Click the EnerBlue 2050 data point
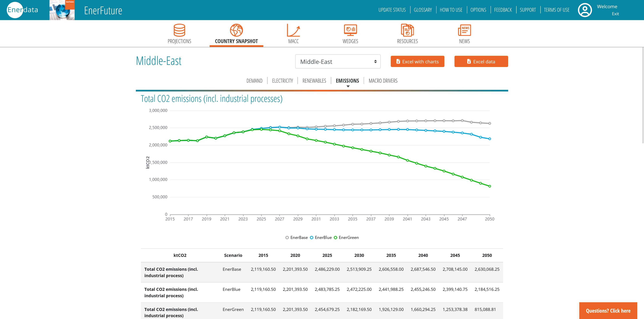The width and height of the screenshot is (644, 319). (490, 139)
